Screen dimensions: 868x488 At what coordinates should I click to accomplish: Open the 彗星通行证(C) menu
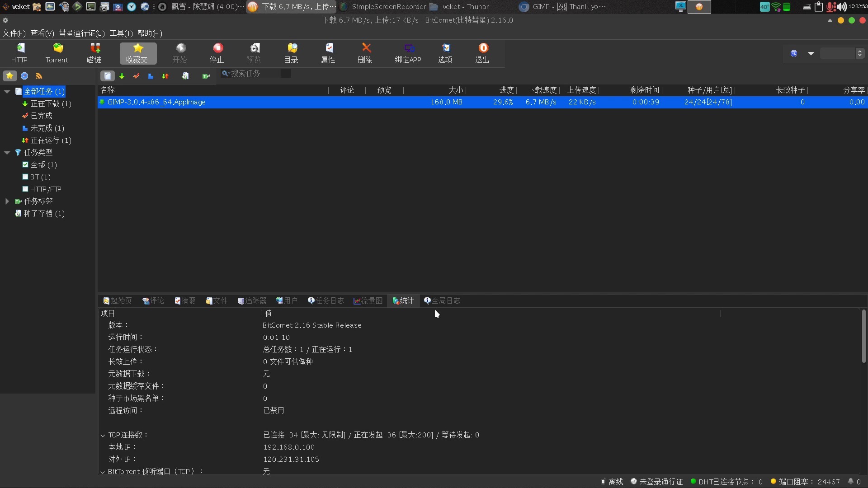[x=82, y=33]
